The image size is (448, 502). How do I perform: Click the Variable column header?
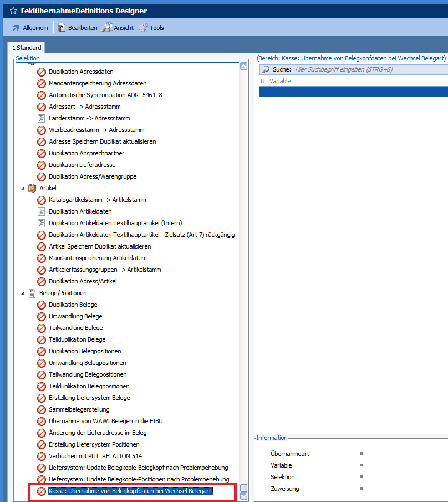(x=355, y=81)
